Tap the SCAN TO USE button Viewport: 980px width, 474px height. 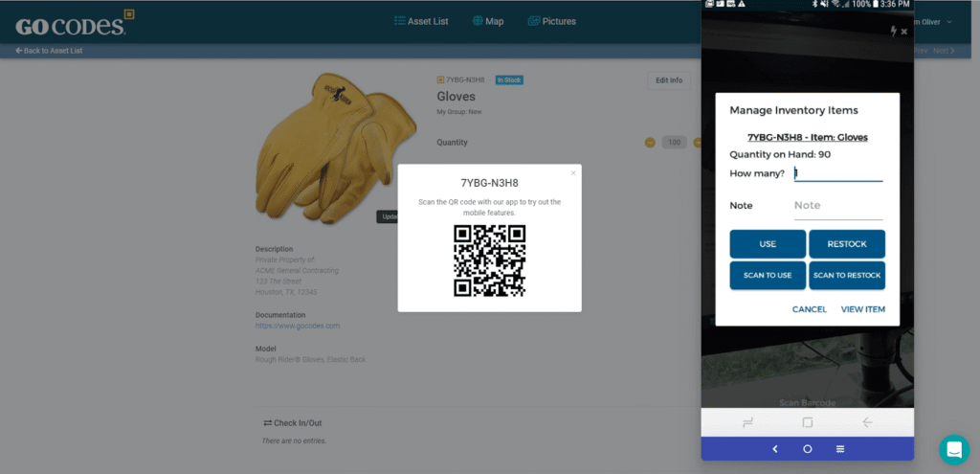click(x=768, y=275)
